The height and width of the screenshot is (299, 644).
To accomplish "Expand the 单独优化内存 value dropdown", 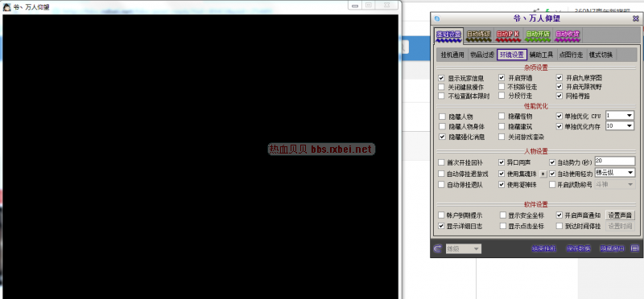I will [x=620, y=126].
